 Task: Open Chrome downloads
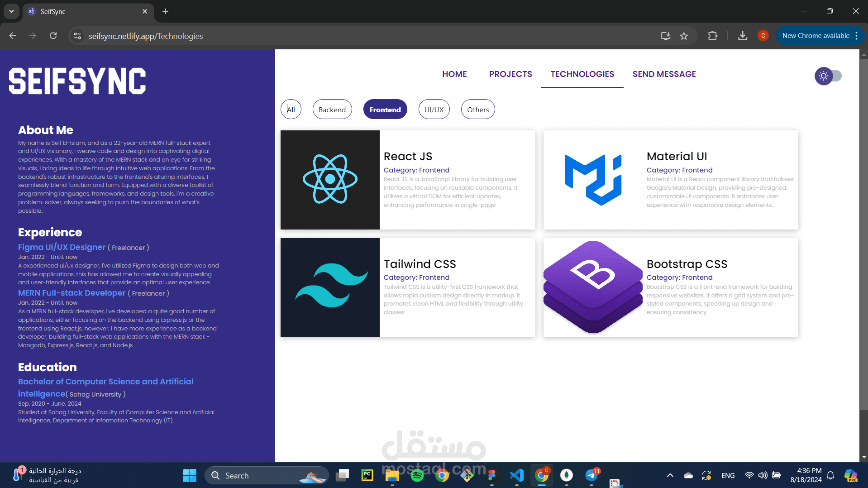(x=743, y=36)
